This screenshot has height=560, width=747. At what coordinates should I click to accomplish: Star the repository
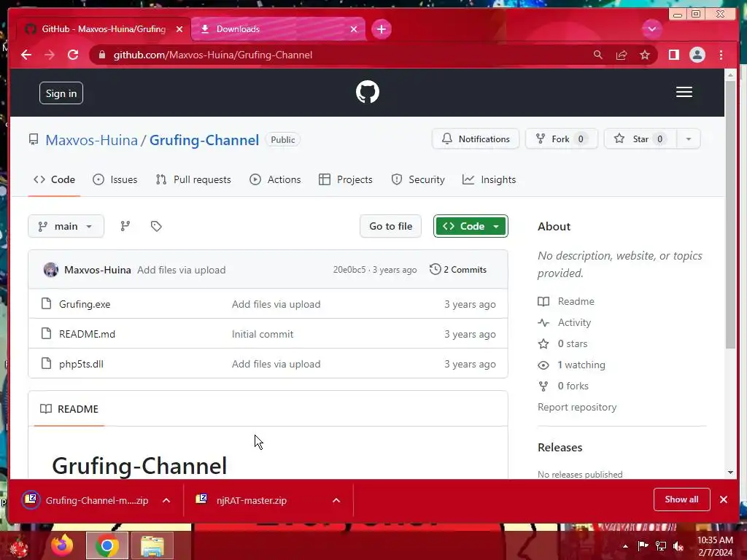[640, 139]
